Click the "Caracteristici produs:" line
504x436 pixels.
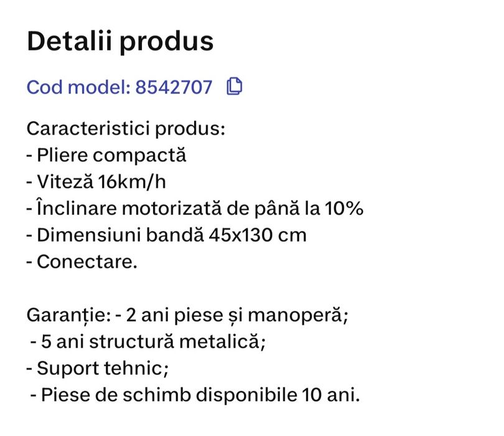tap(124, 130)
